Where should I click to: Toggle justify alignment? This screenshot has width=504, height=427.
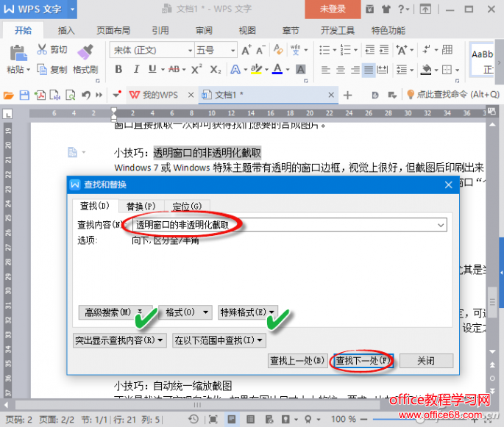coord(369,70)
